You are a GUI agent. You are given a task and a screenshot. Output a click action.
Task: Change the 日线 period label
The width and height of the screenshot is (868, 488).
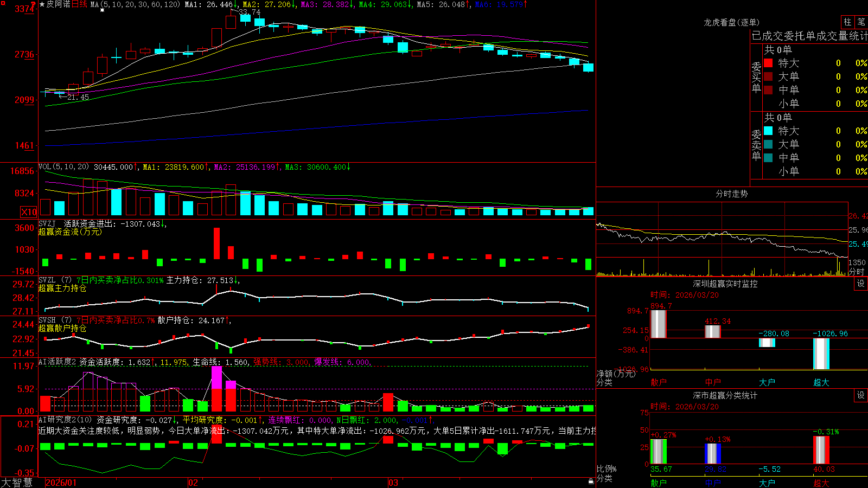[x=79, y=4]
